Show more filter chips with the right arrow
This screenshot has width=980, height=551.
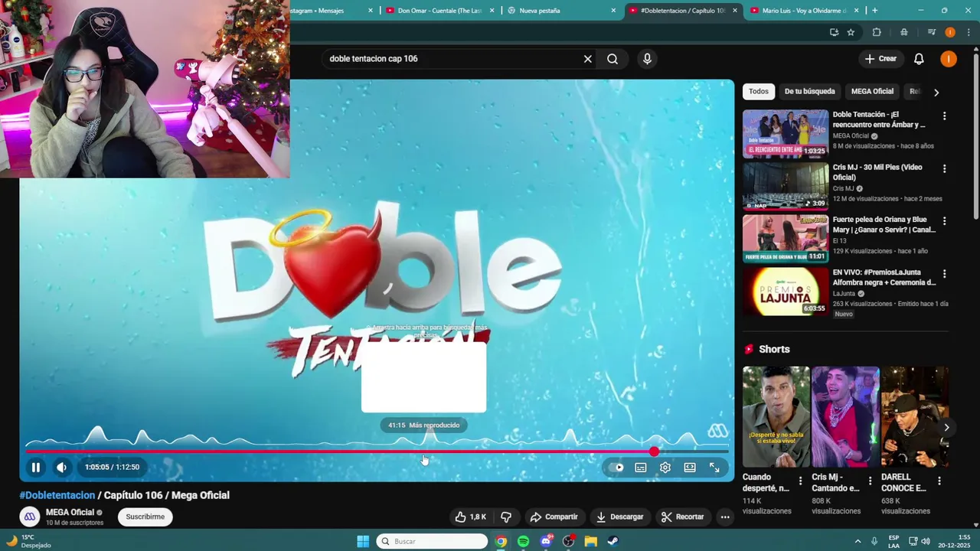pos(936,93)
